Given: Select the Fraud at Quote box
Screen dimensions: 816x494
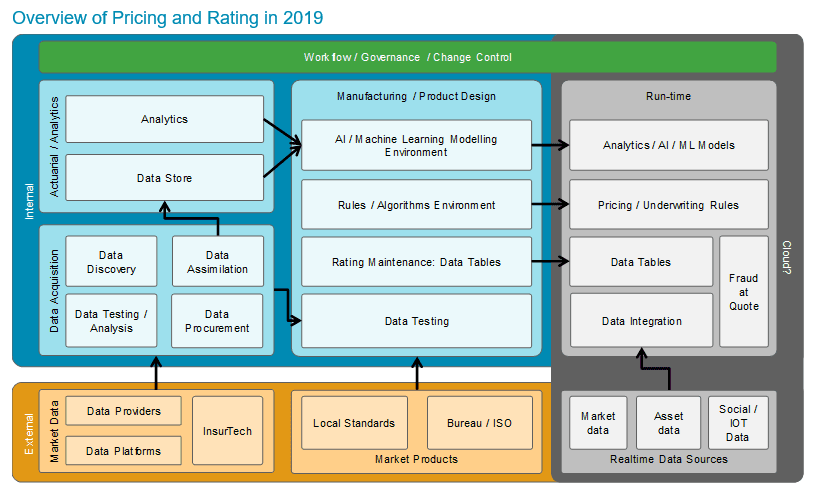Looking at the screenshot, I should click(x=744, y=292).
